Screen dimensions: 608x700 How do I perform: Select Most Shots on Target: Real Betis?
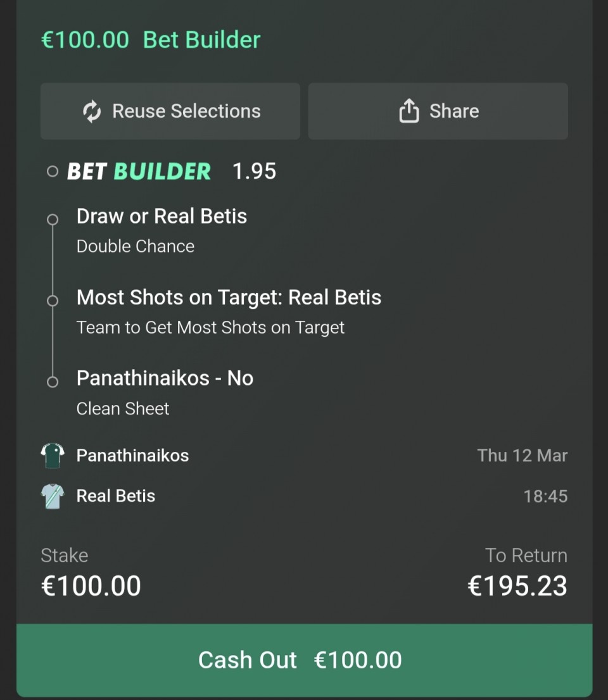pos(229,297)
